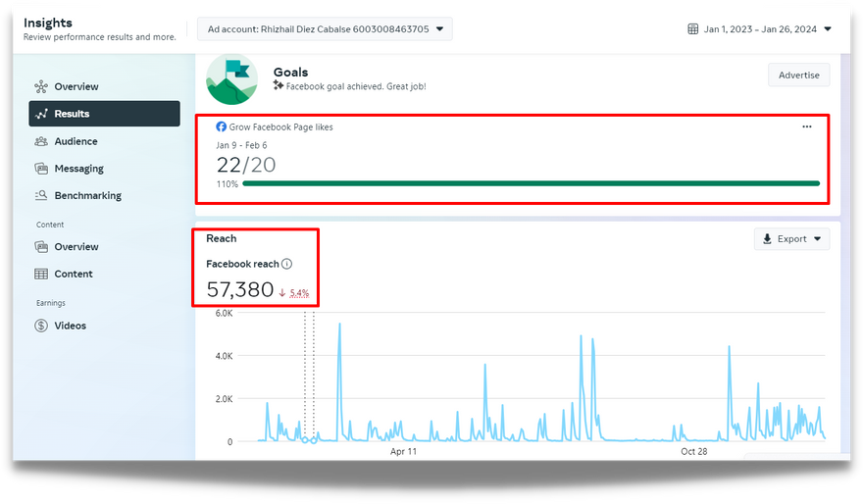Click the Apr 11 axis label

pyautogui.click(x=403, y=451)
